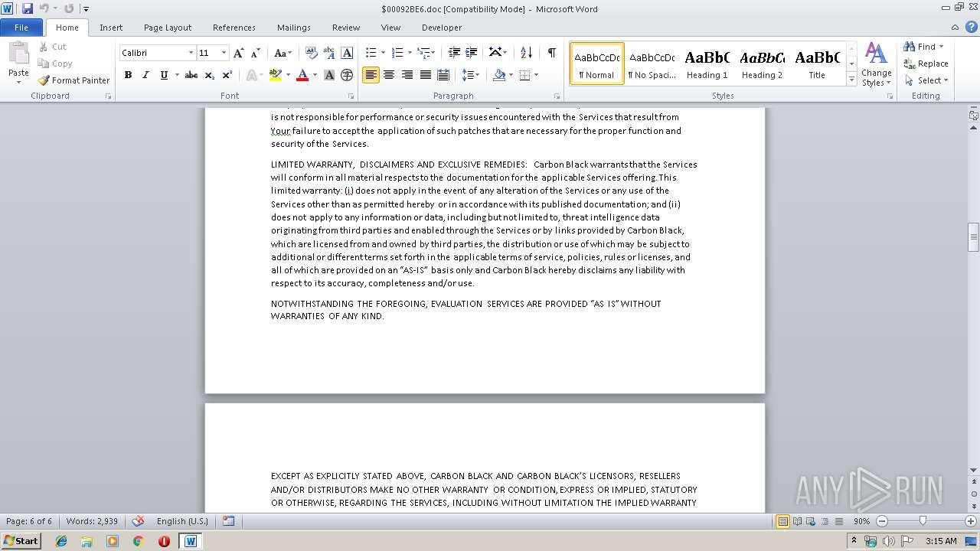The height and width of the screenshot is (551, 980).
Task: Open the Paragraph dialog launcher
Action: [x=559, y=96]
